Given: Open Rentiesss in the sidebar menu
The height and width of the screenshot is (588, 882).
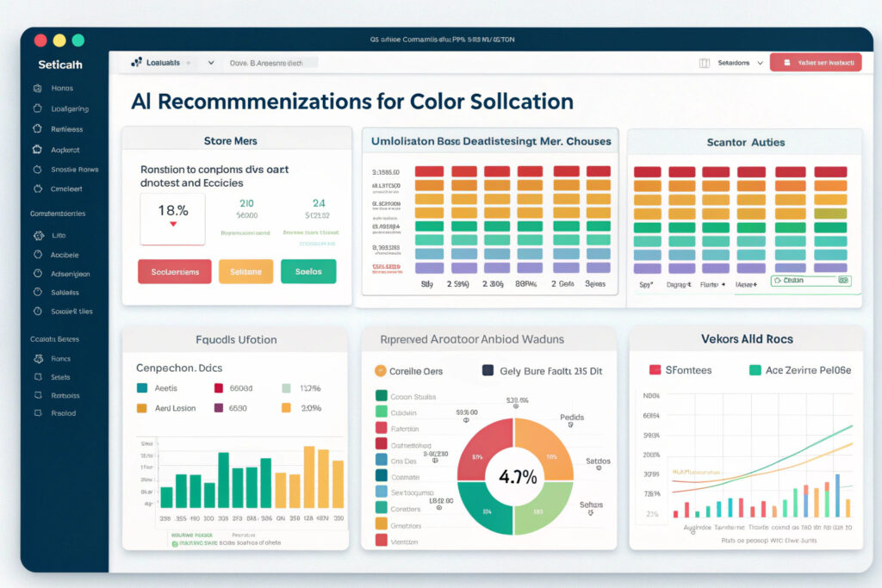Looking at the screenshot, I should coord(65,129).
